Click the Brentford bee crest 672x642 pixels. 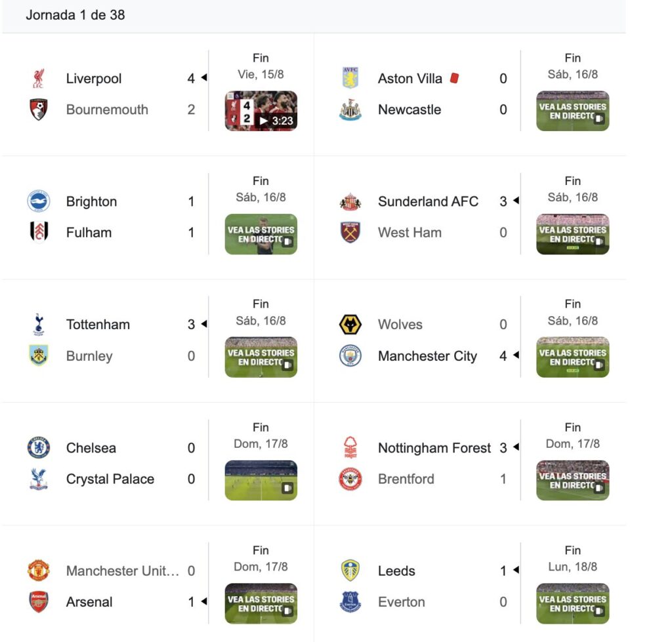(x=350, y=479)
